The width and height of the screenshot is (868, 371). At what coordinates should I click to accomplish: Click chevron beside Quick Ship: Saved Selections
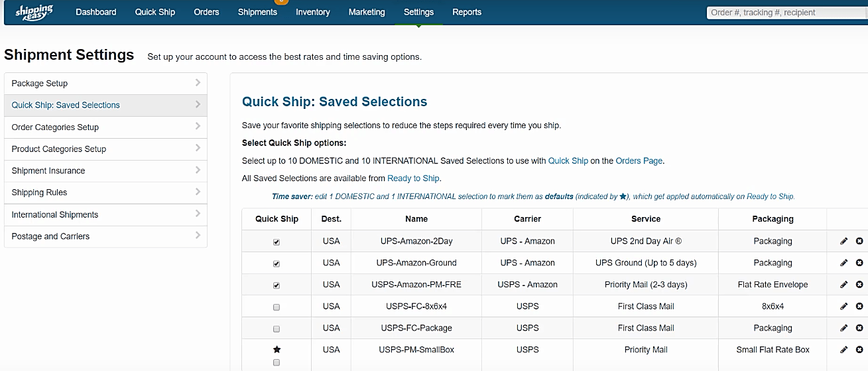pyautogui.click(x=198, y=105)
